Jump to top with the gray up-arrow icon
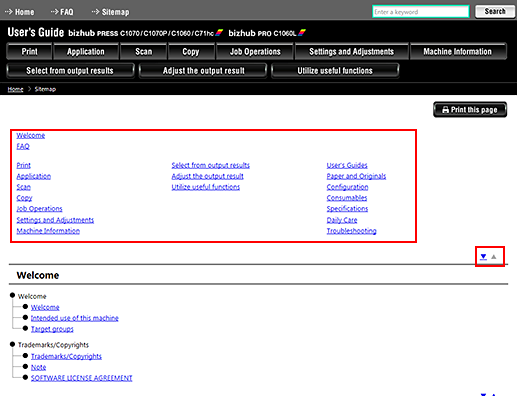Screen dimensions: 517x396 [x=494, y=257]
